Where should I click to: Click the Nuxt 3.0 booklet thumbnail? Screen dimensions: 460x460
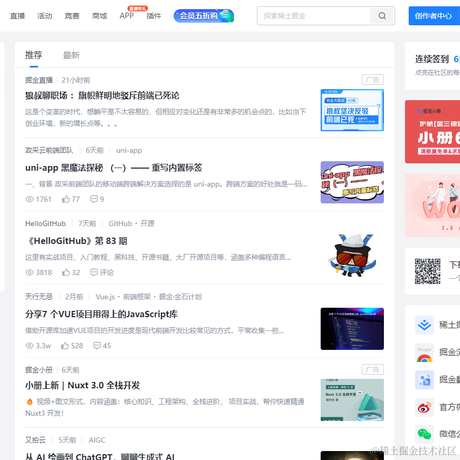tap(352, 400)
